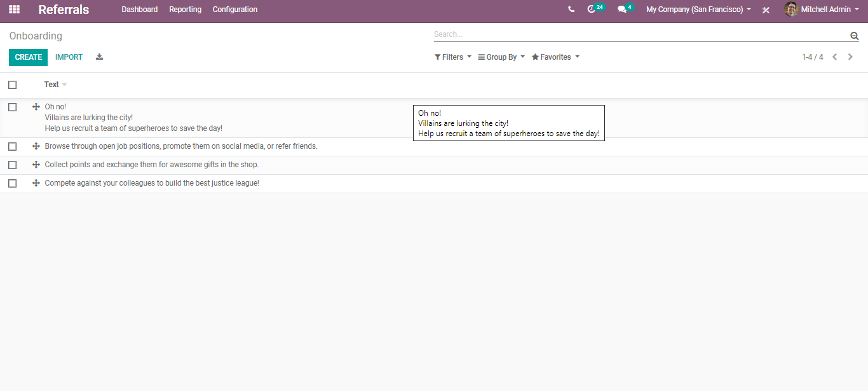The width and height of the screenshot is (868, 391).
Task: Click the download export icon
Action: point(99,57)
